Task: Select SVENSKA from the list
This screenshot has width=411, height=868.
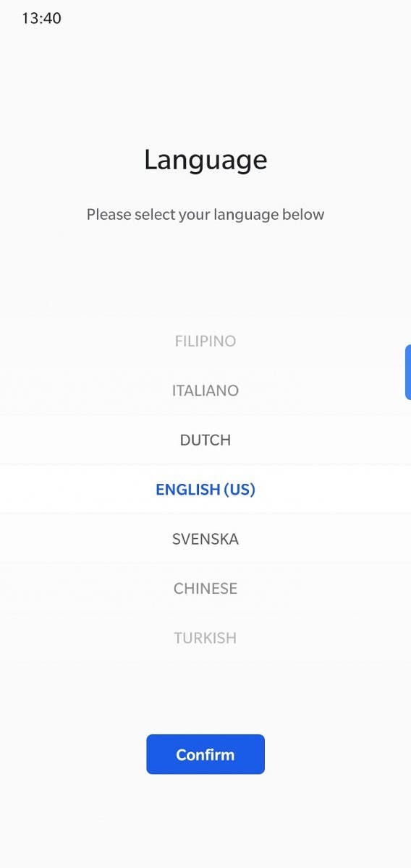Action: pos(205,539)
